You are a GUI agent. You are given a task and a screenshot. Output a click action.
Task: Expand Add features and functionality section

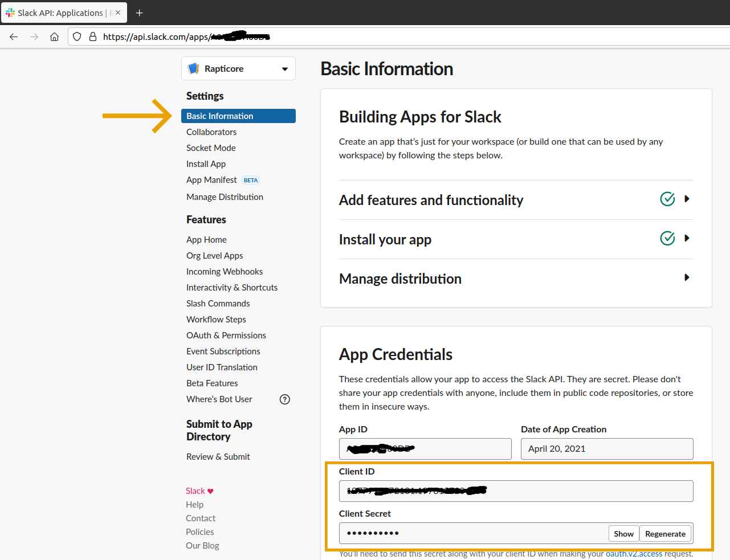pos(687,199)
